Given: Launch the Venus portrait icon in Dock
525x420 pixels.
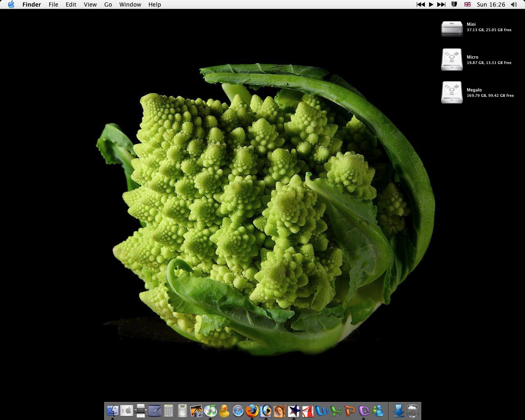Looking at the screenshot, I should [280, 411].
